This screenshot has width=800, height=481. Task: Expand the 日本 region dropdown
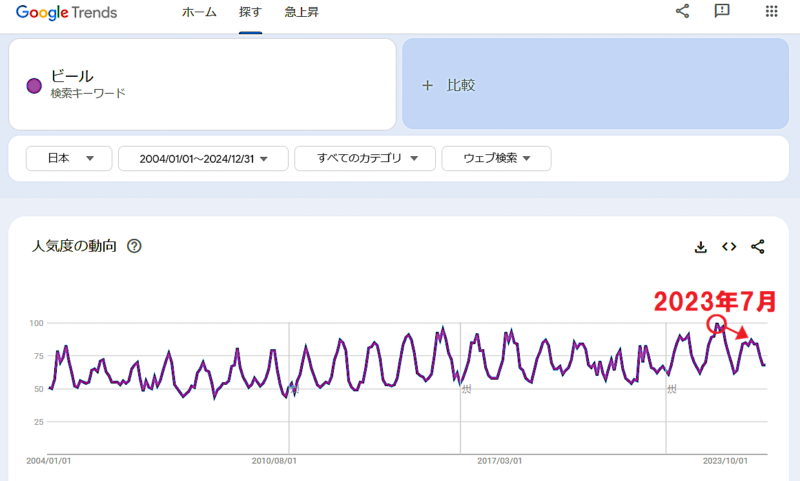click(66, 158)
